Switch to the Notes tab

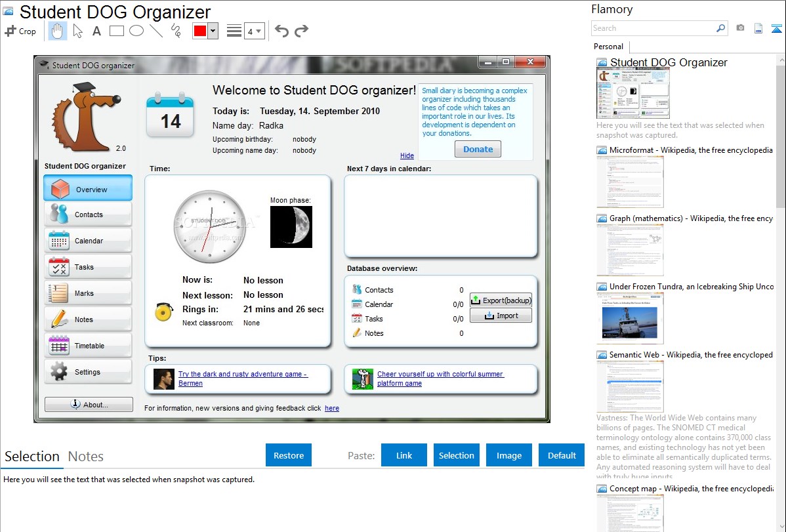click(x=86, y=457)
